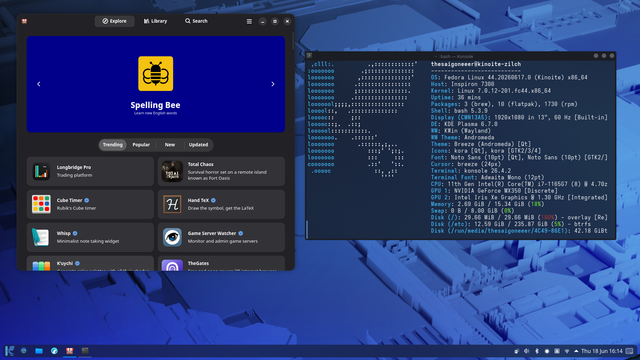640x360 pixels.
Task: Click the 'Terminal Font: Adwaita Mono' line
Action: [487, 177]
